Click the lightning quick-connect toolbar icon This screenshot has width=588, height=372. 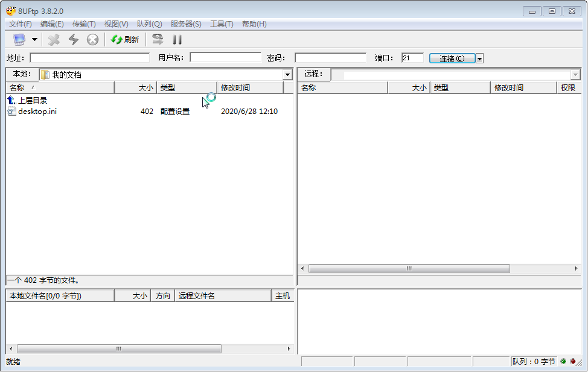tap(74, 40)
